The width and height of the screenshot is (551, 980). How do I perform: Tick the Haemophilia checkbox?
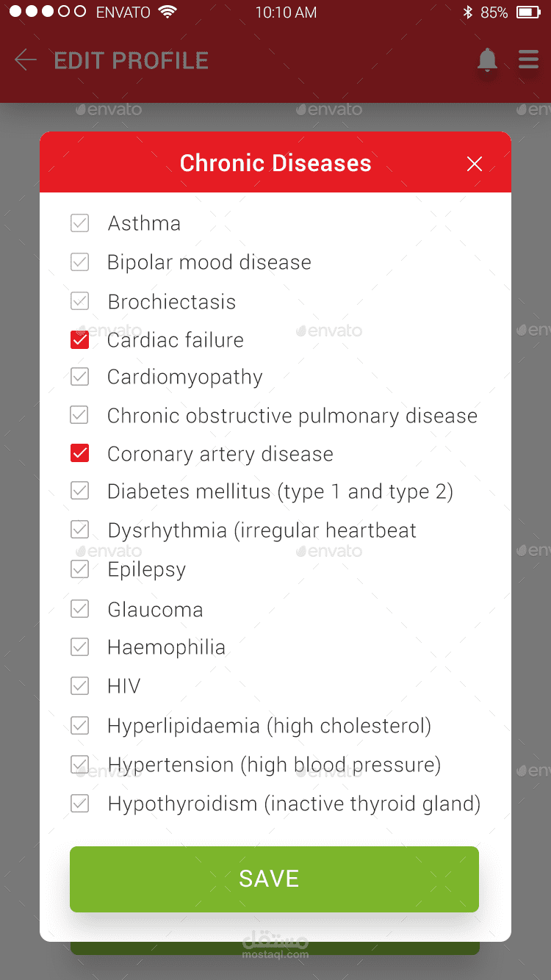click(80, 647)
